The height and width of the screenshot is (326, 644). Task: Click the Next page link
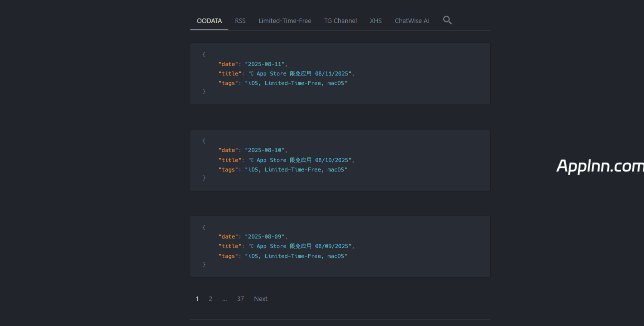coord(261,298)
